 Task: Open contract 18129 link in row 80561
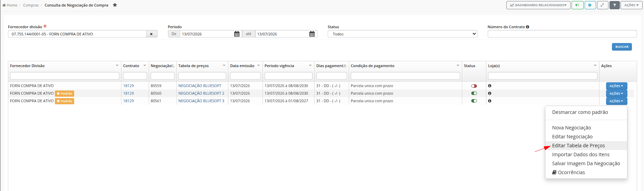(x=128, y=101)
